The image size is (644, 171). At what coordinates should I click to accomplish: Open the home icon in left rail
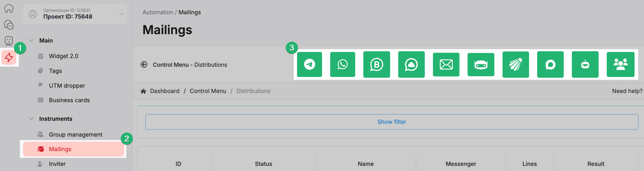9,8
